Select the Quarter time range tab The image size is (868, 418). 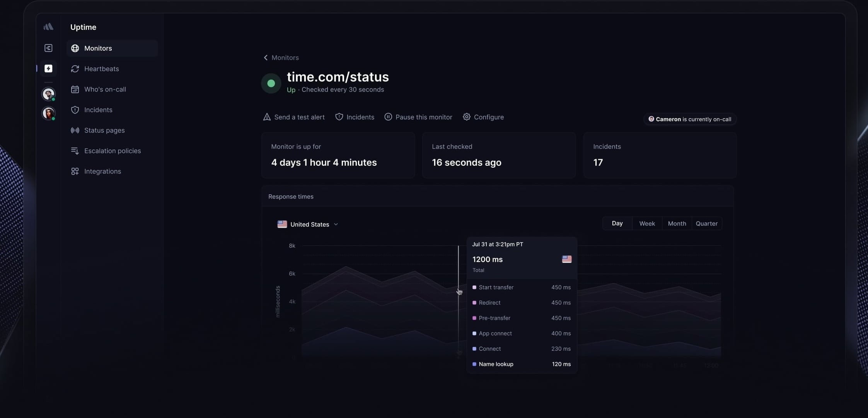(x=706, y=223)
